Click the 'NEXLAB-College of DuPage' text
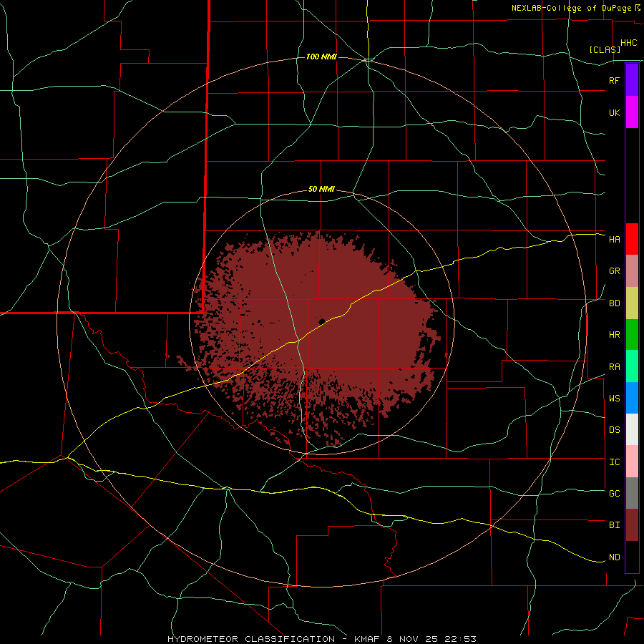This screenshot has height=644, width=644. (x=571, y=8)
